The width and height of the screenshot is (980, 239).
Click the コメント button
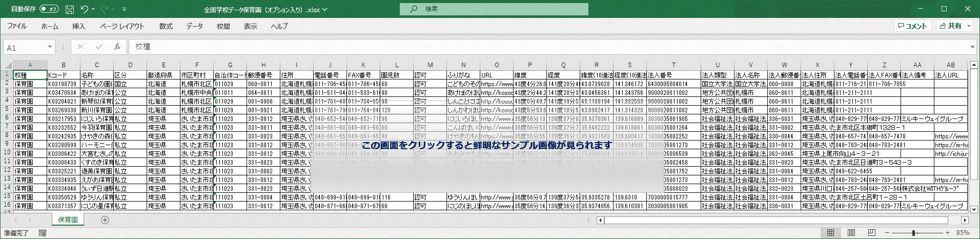tap(913, 26)
